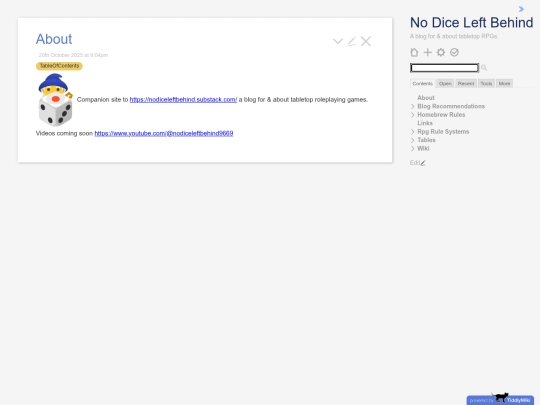
Task: Open Blog Recommendations entry
Action: pos(451,106)
